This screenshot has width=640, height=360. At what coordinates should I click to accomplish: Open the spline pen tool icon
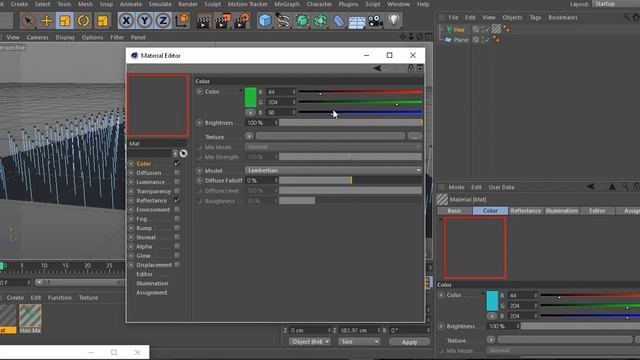tap(283, 20)
